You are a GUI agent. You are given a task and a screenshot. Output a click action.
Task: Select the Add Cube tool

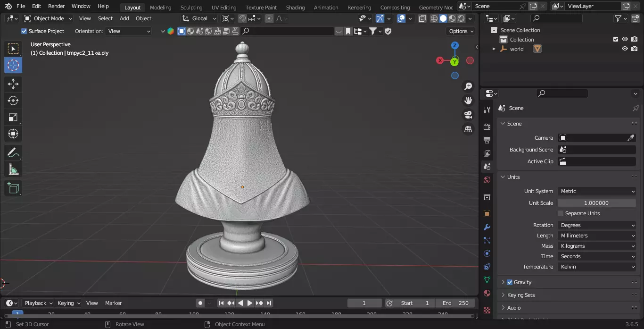pos(13,188)
